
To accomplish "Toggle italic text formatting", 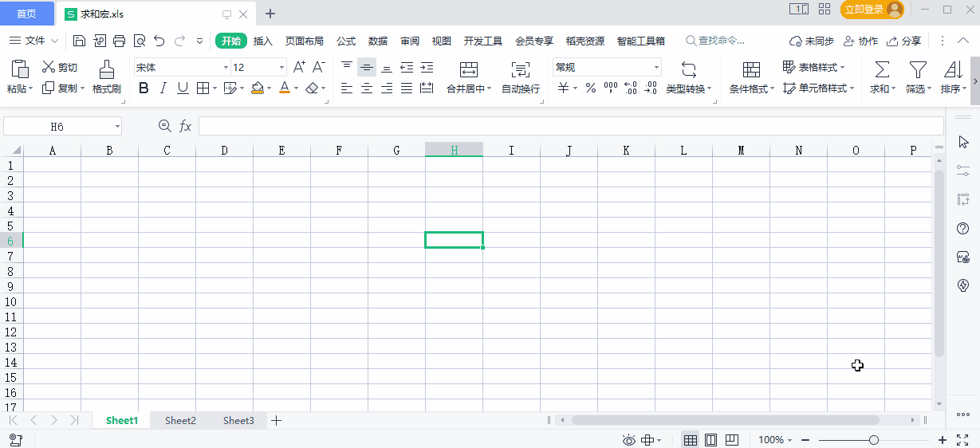I will (163, 88).
